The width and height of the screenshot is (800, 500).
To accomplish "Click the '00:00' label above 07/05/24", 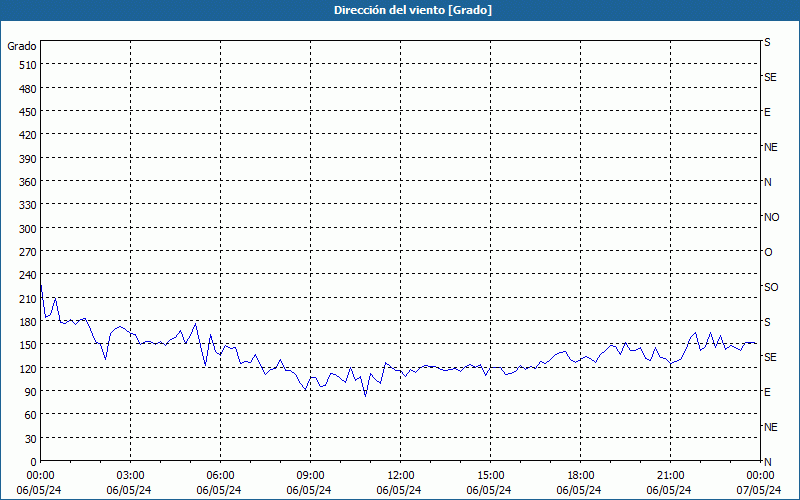I will [761, 476].
